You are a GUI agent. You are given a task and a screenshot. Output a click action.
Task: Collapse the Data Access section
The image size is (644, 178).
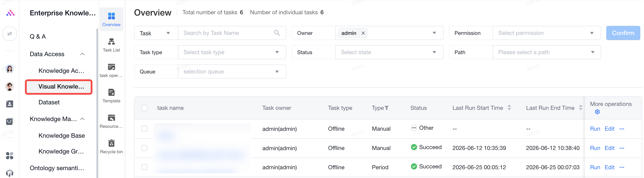click(82, 54)
